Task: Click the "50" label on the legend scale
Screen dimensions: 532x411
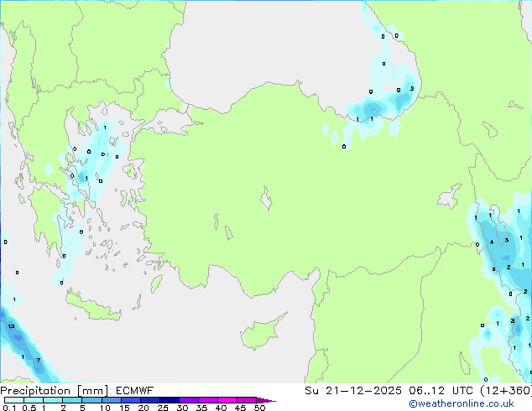Action: [260, 408]
